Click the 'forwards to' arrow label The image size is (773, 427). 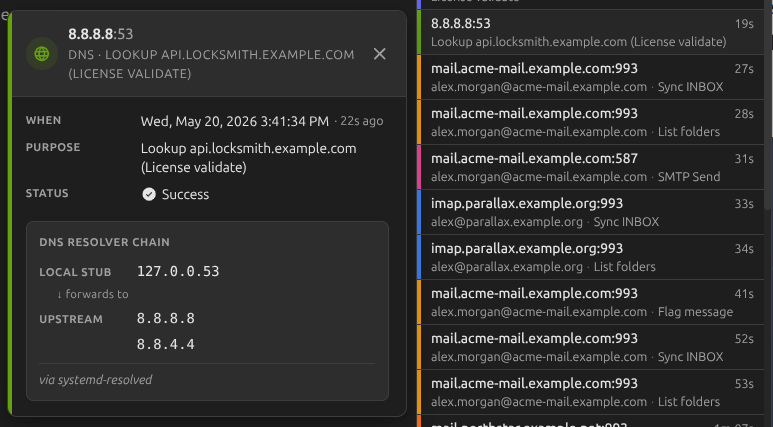(93, 294)
